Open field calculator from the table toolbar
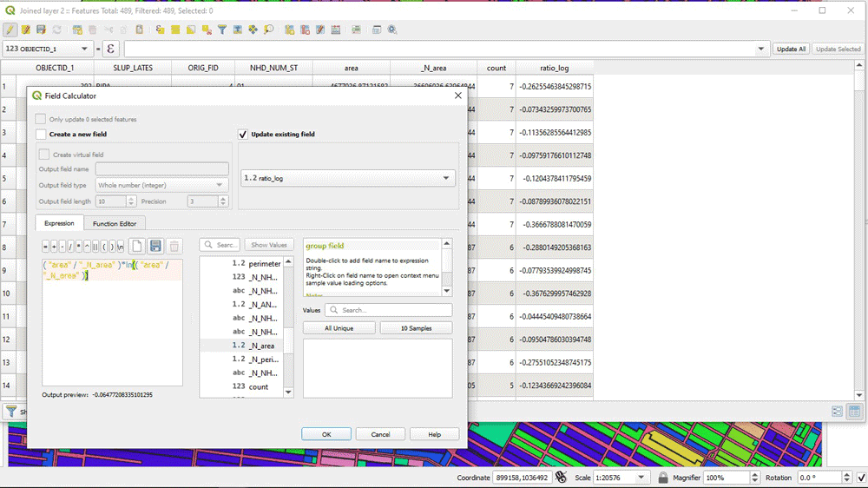This screenshot has height=488, width=868. pyautogui.click(x=336, y=30)
